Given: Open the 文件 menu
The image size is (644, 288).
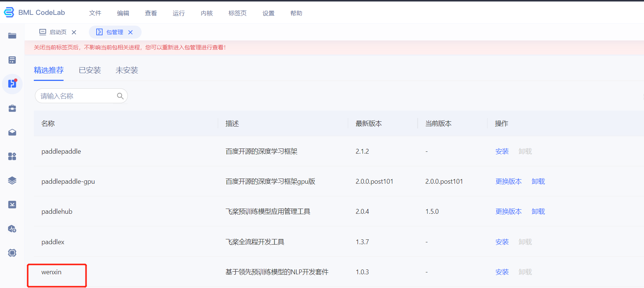Looking at the screenshot, I should pos(95,13).
